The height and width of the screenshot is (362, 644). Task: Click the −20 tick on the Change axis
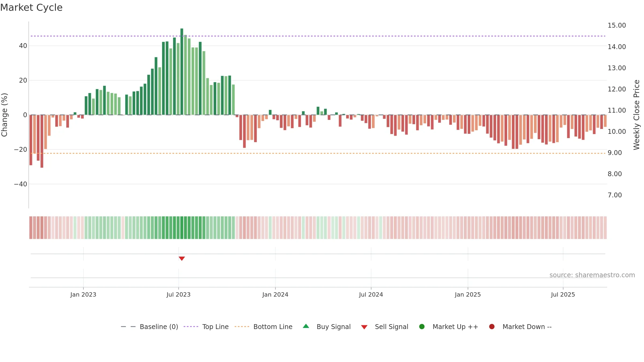click(x=21, y=150)
